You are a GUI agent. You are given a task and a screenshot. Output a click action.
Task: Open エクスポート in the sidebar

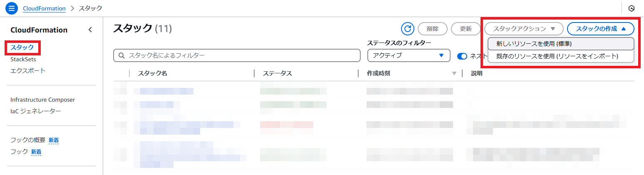[28, 70]
